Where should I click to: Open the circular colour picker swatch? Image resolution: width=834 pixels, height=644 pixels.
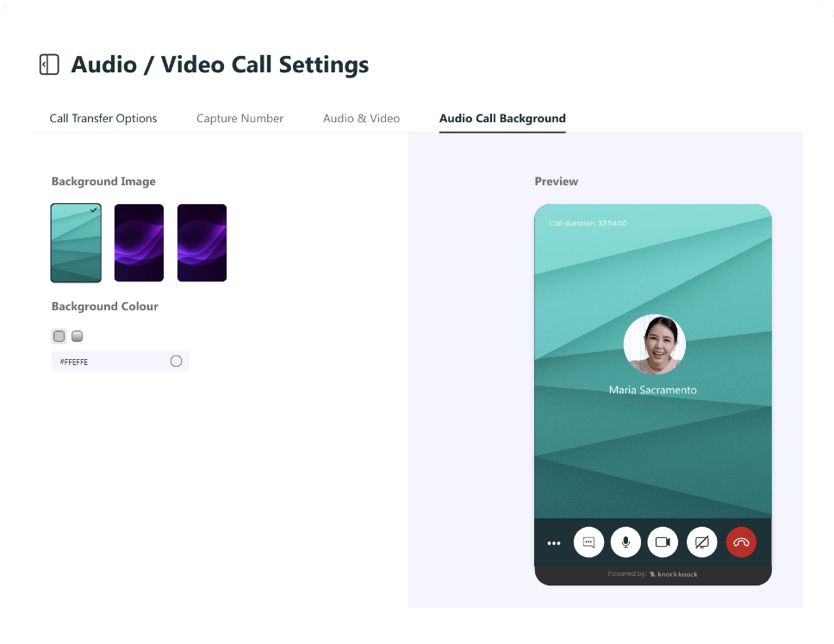176,362
